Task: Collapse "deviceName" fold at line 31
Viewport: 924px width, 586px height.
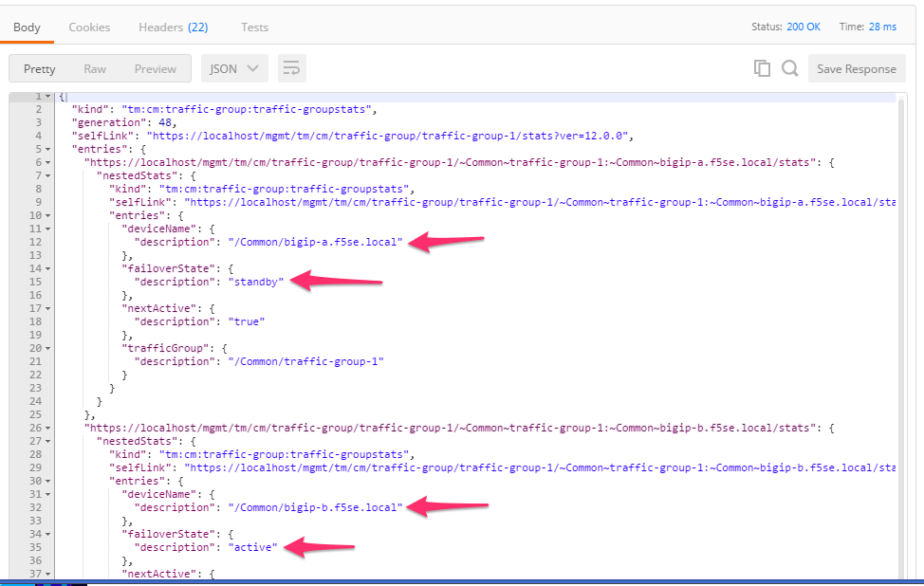Action: point(47,494)
